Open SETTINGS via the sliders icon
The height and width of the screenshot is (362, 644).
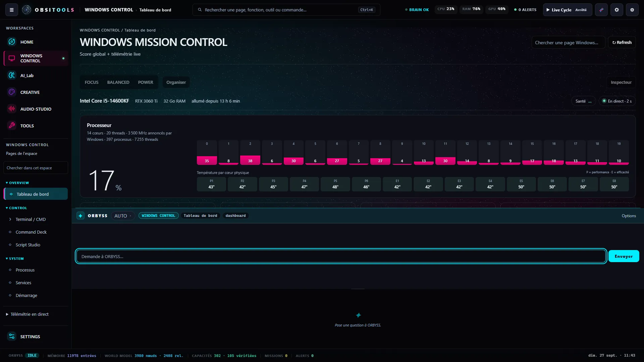pos(12,337)
